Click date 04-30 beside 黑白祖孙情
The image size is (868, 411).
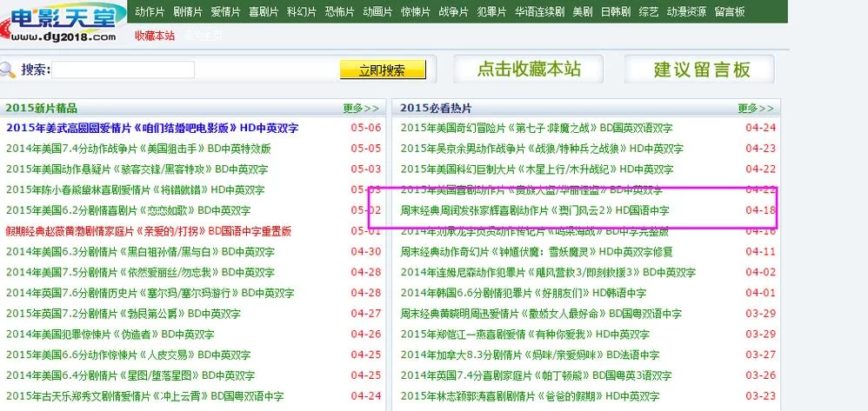366,252
